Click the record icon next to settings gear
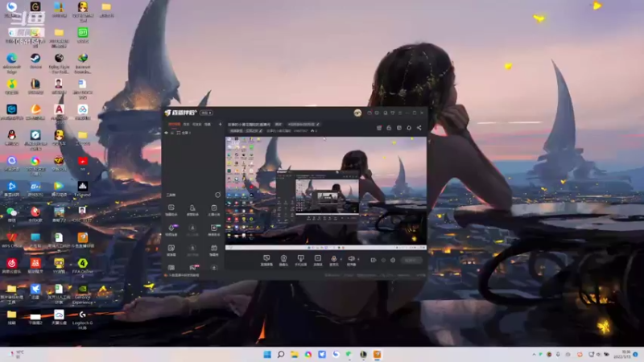Image resolution: width=644 pixels, height=362 pixels. coord(373,260)
